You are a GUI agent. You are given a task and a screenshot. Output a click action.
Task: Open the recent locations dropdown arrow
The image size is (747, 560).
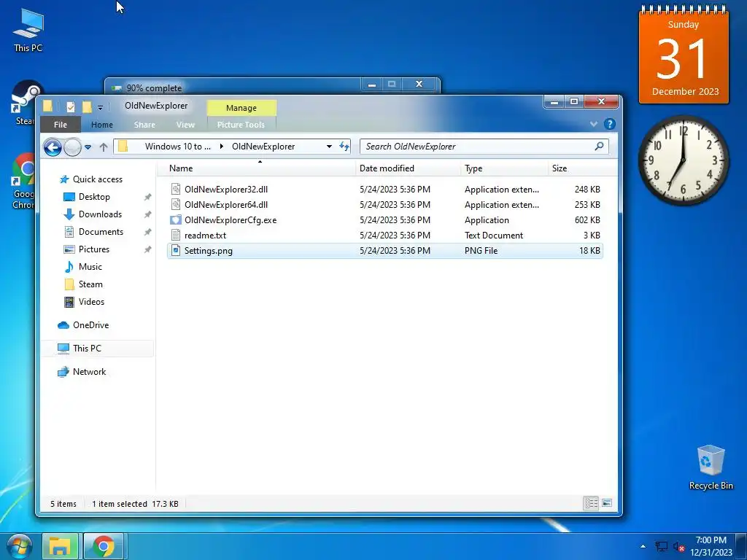pos(88,147)
